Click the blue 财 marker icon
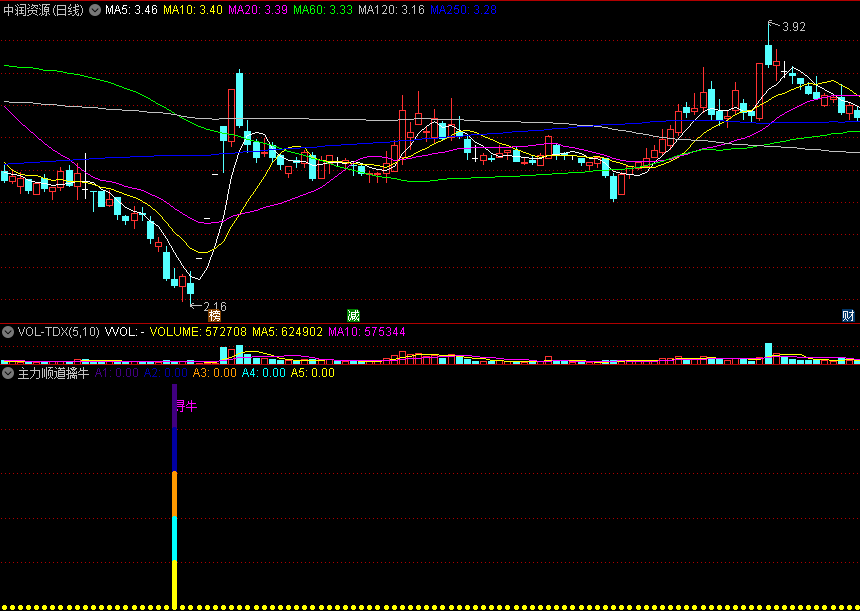Screen dimensions: 860x611 [x=848, y=316]
